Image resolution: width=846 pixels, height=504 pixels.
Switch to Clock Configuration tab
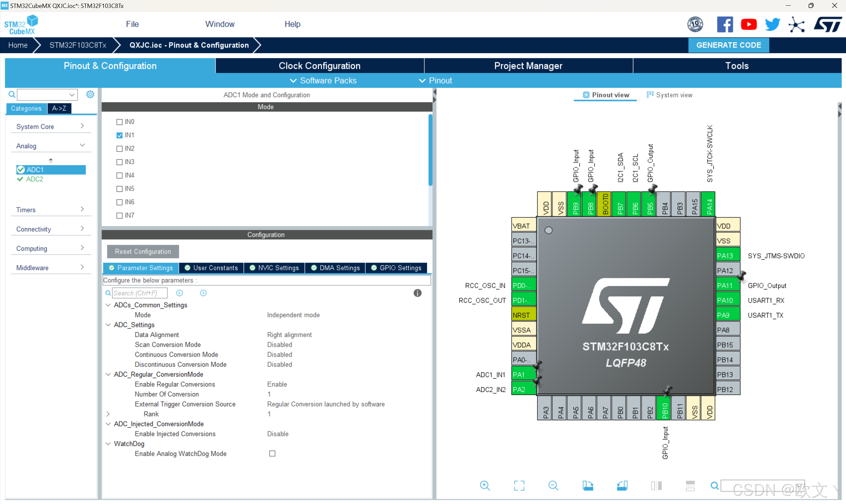(x=319, y=66)
